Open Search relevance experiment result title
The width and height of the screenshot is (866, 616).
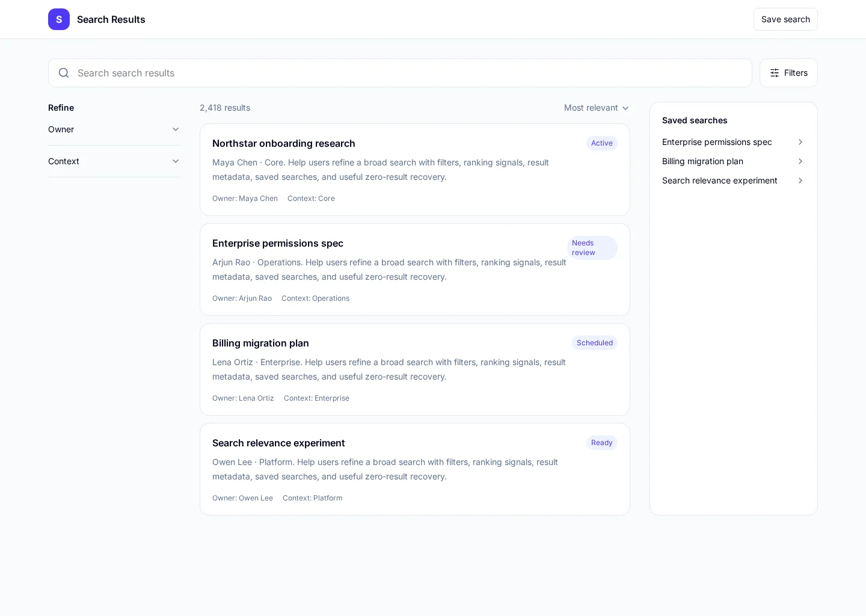pyautogui.click(x=278, y=443)
